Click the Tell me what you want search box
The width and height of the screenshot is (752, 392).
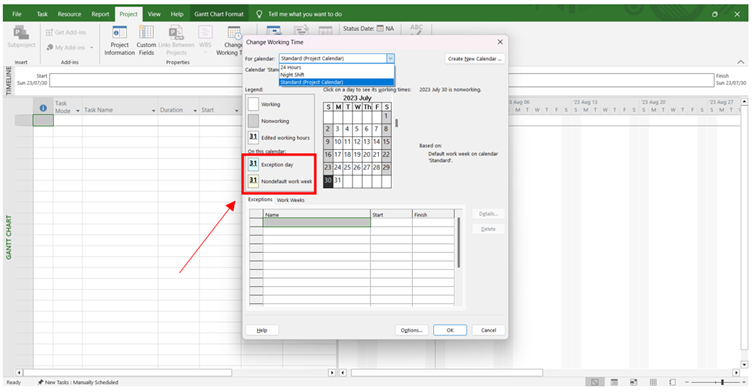pyautogui.click(x=305, y=14)
